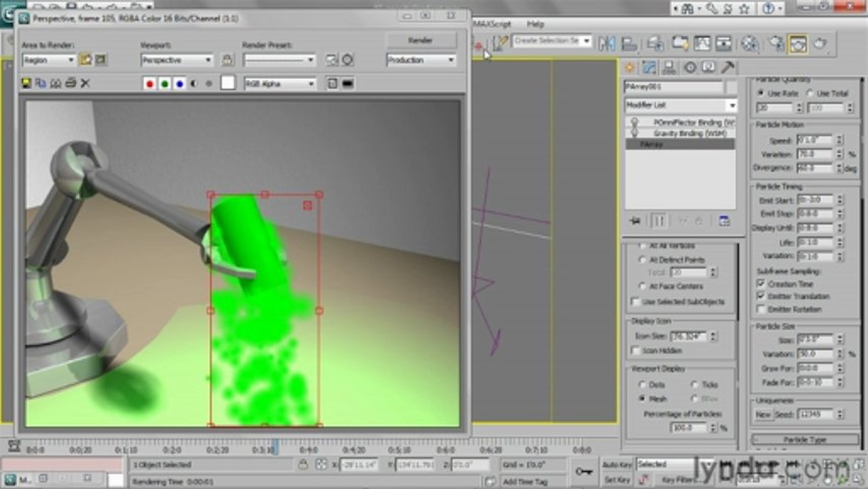Viewport: 868px width, 489px height.
Task: Toggle the Icon Hidden checkbox
Action: point(635,350)
